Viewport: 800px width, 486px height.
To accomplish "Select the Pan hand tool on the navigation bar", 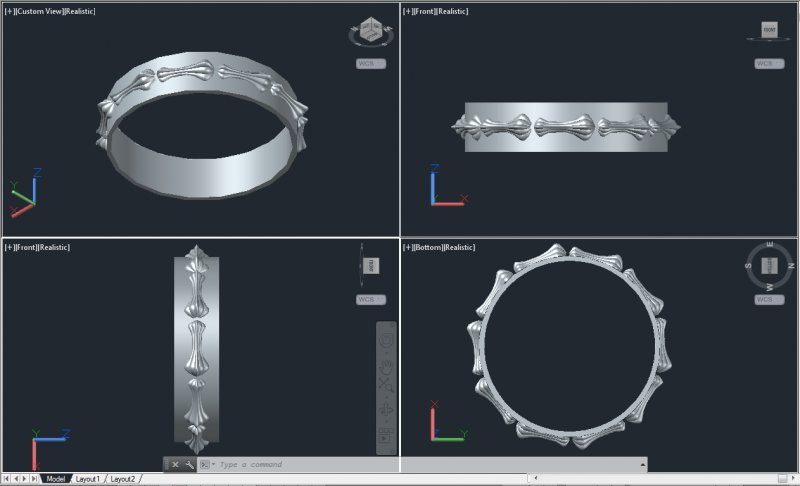I will point(386,365).
